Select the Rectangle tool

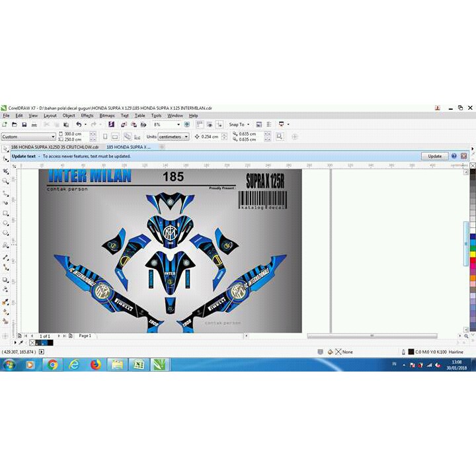pos(5,214)
